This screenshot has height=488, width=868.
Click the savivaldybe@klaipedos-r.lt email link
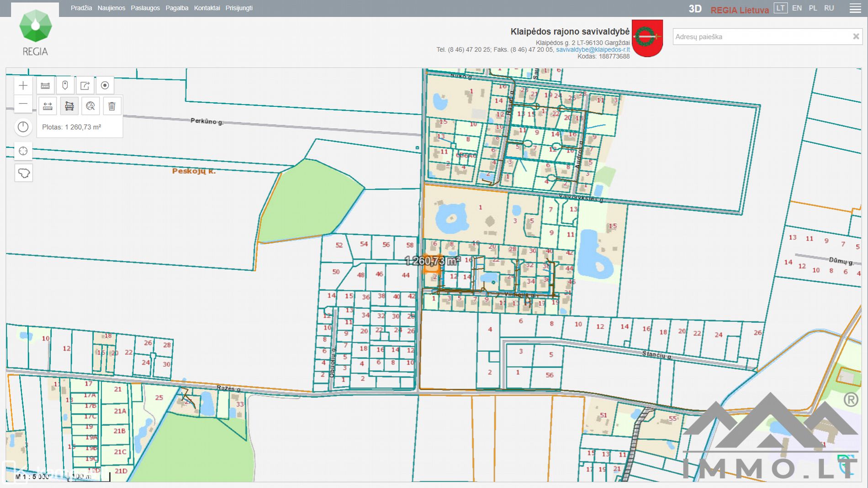(x=593, y=50)
